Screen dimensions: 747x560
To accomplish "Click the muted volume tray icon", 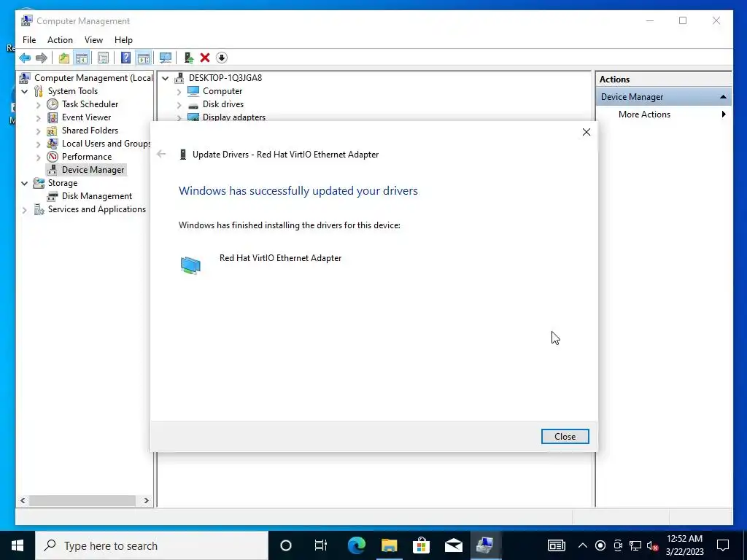I will (x=653, y=545).
